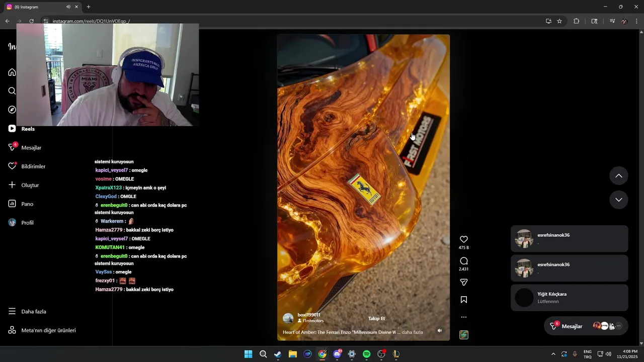644x362 pixels.
Task: Open the Yiğit Kılıçkara Lütfennnn message
Action: (569, 298)
